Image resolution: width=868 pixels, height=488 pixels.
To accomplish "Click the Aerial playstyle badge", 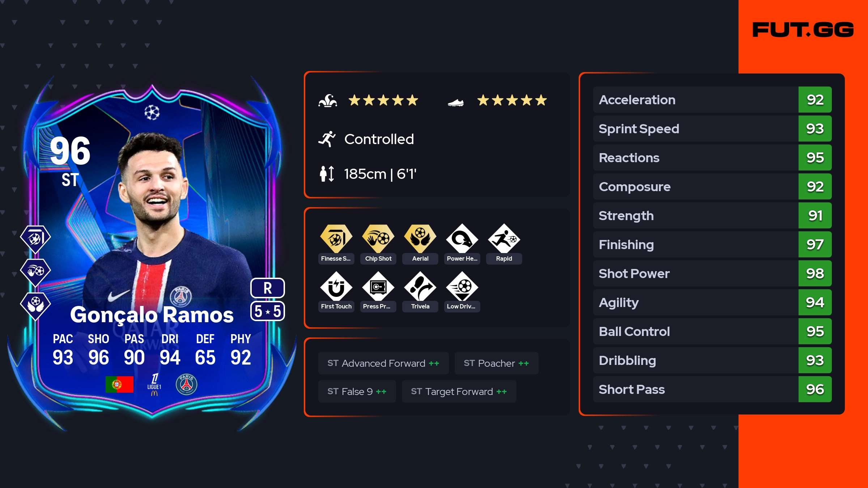I will (420, 239).
